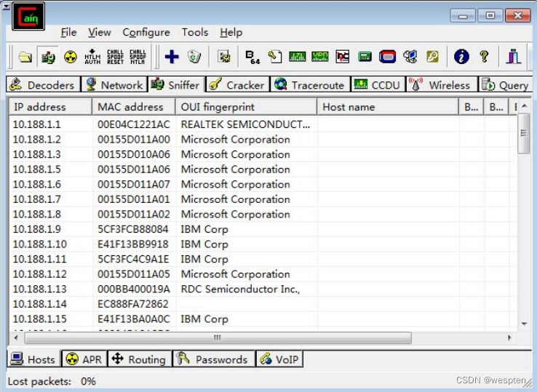
Task: Click the Cain application logo
Action: [x=28, y=17]
